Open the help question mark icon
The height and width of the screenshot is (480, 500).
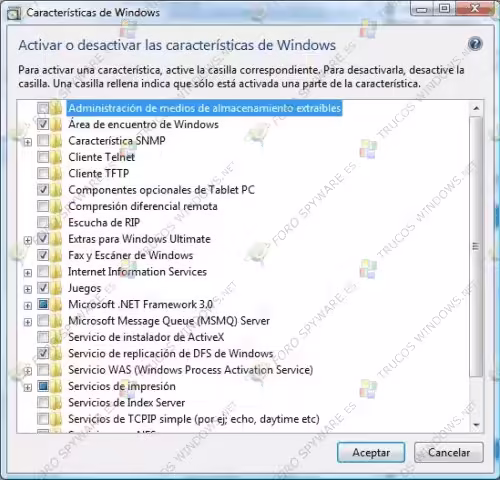(x=475, y=44)
